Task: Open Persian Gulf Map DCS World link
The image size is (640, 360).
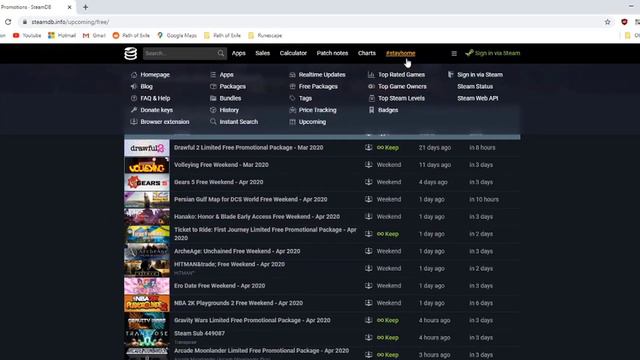Action: [251, 199]
